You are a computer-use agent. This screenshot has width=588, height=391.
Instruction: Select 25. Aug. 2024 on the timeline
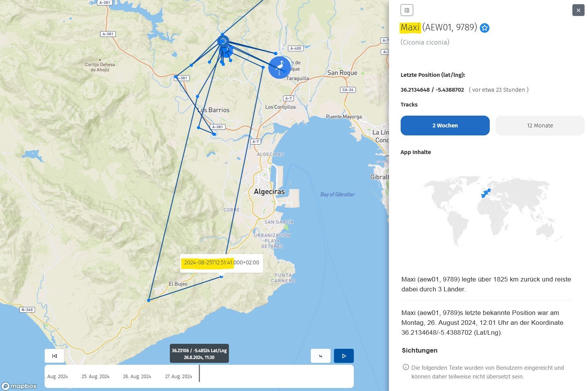95,377
